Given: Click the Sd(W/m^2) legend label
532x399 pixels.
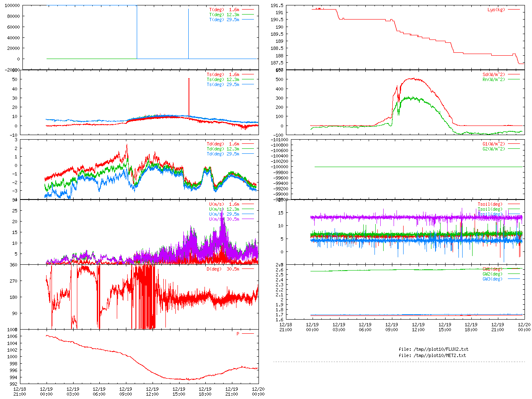Looking at the screenshot, I should click(494, 75).
